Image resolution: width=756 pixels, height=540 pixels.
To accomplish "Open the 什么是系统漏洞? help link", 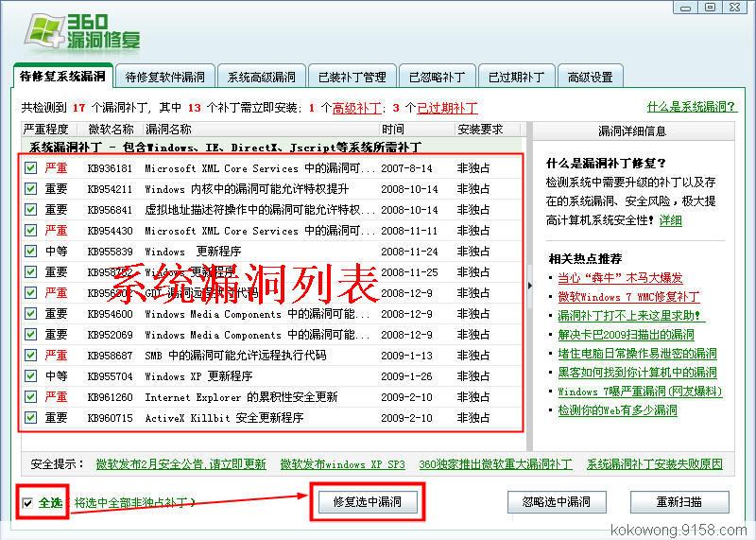I will (x=692, y=107).
